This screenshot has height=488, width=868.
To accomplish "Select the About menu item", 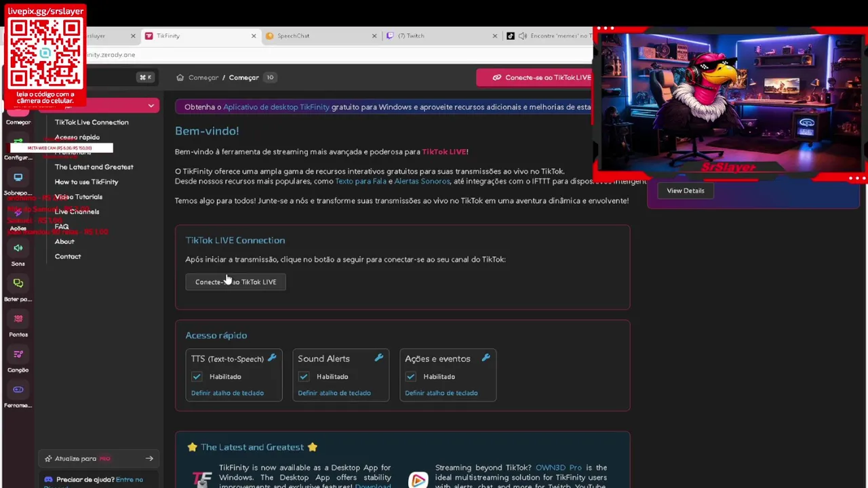I will 64,241.
